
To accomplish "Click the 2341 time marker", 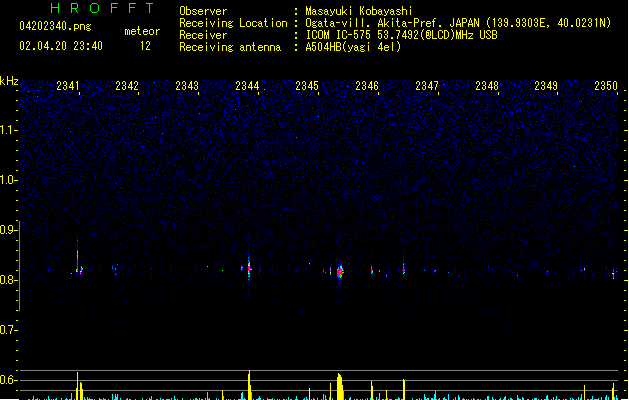I will 68,86.
